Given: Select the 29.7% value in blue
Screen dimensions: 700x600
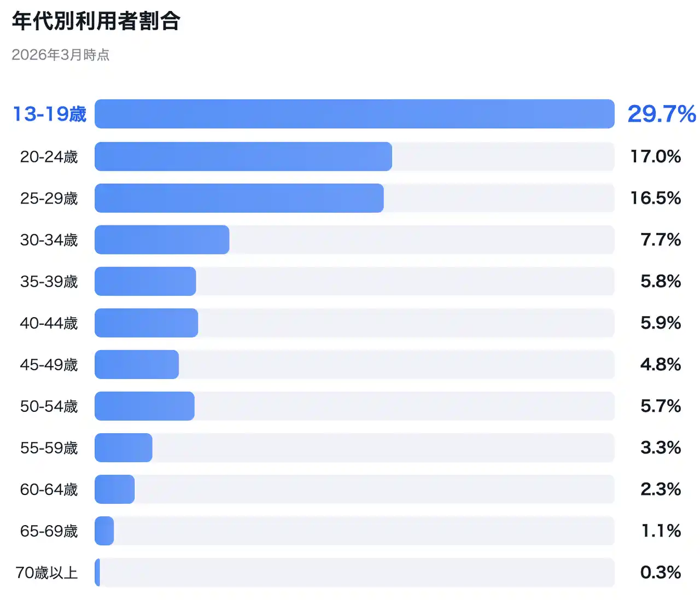Looking at the screenshot, I should 661,114.
